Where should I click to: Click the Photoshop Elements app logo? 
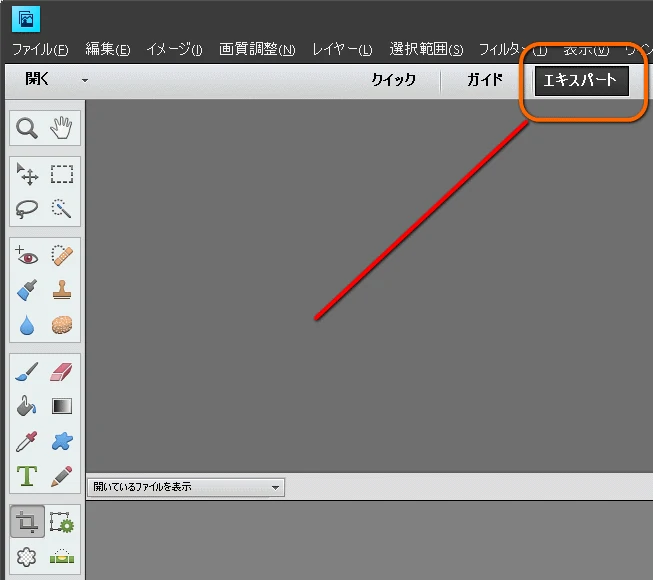(x=26, y=19)
